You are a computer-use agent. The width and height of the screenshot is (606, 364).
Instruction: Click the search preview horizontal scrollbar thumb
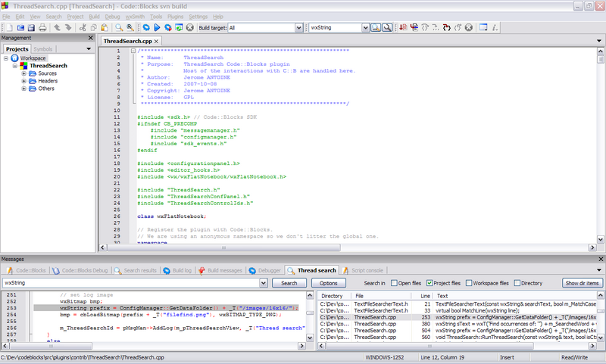[x=50, y=347]
